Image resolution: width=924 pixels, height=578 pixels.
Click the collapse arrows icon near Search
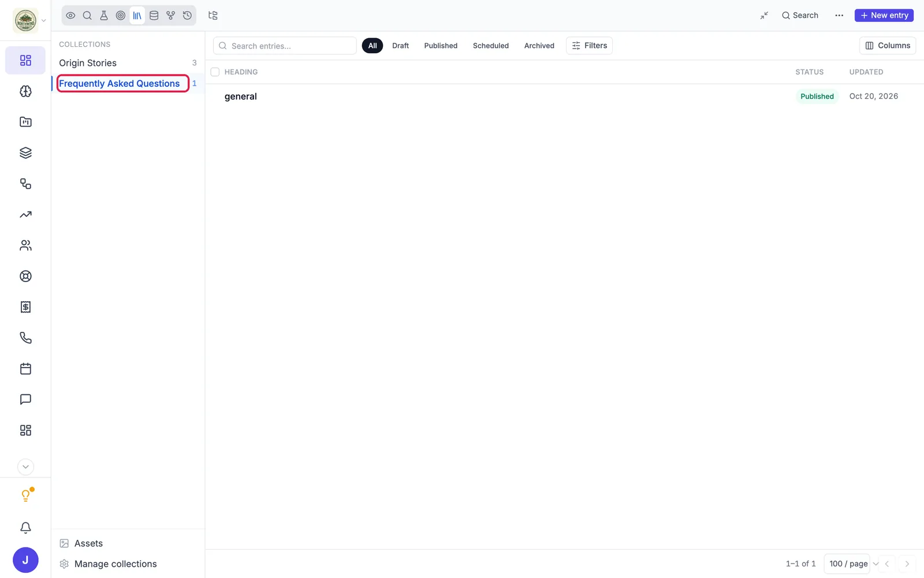click(764, 16)
